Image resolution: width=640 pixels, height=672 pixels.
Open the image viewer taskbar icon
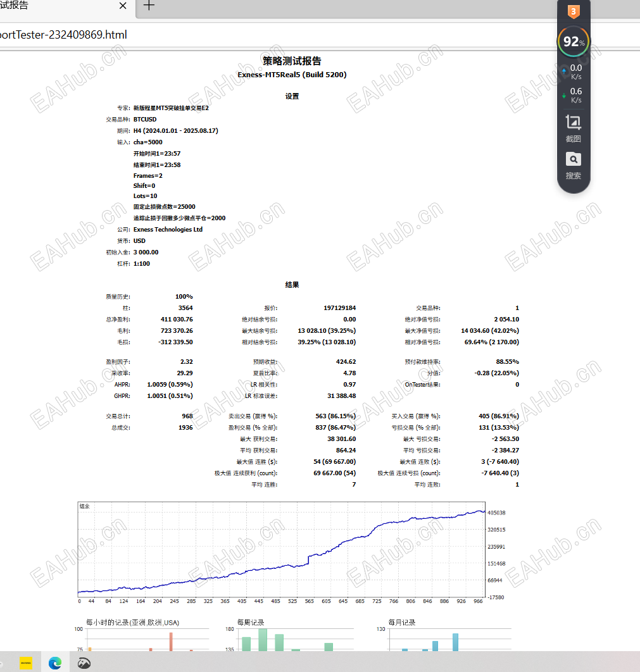[84, 663]
